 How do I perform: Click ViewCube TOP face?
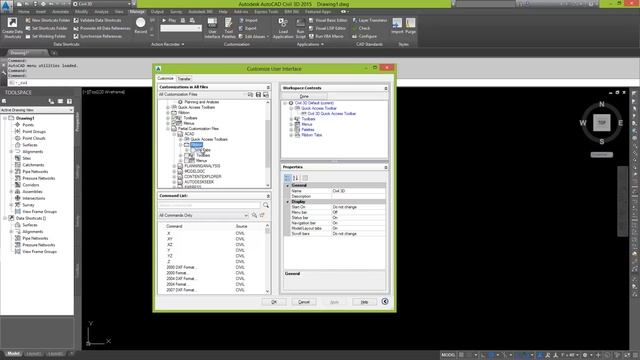tap(602, 123)
